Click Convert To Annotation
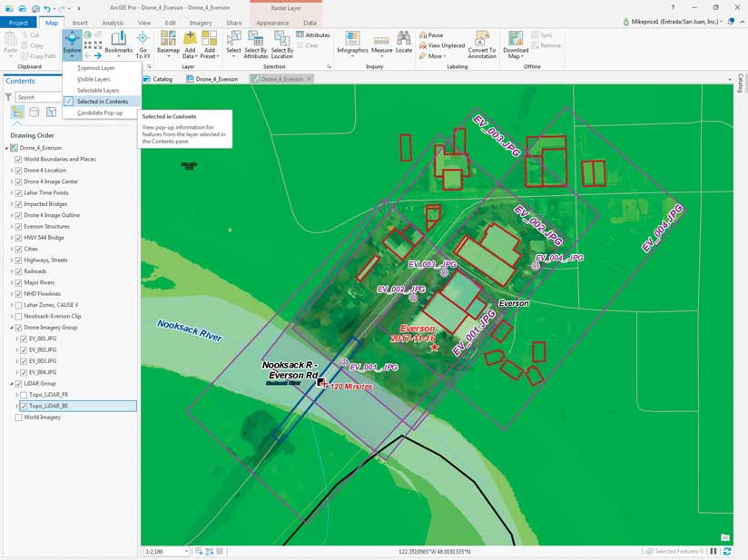 482,44
